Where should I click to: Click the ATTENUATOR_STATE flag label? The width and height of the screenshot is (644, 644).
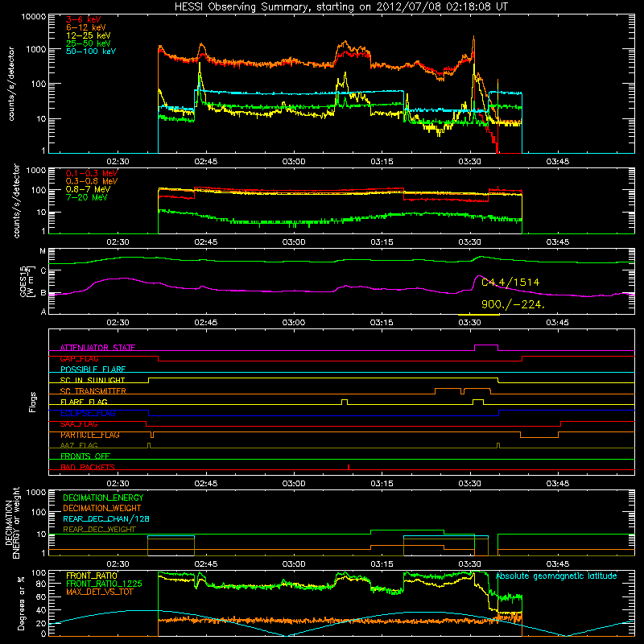[x=97, y=348]
